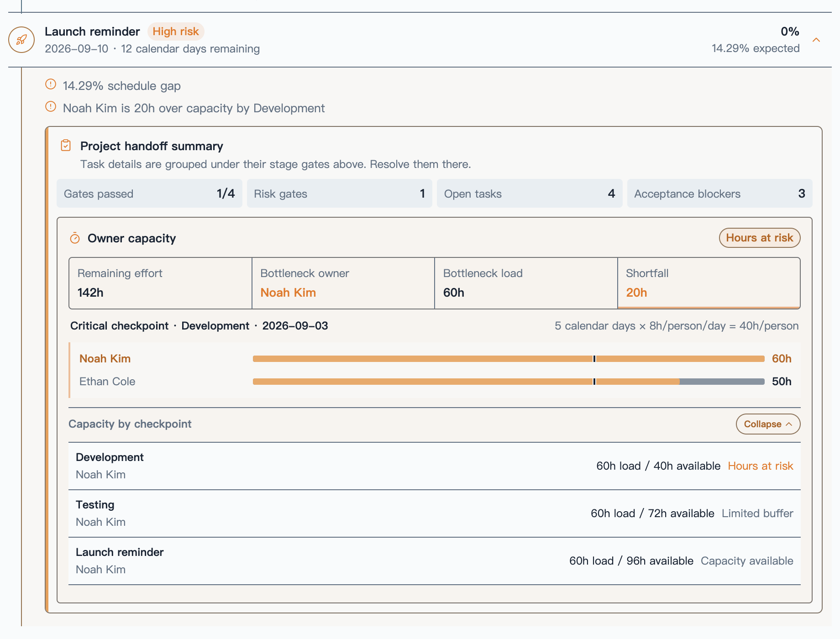Screen dimensions: 840x639
Task: Click Limited buffer status in Testing row
Action: coord(757,513)
